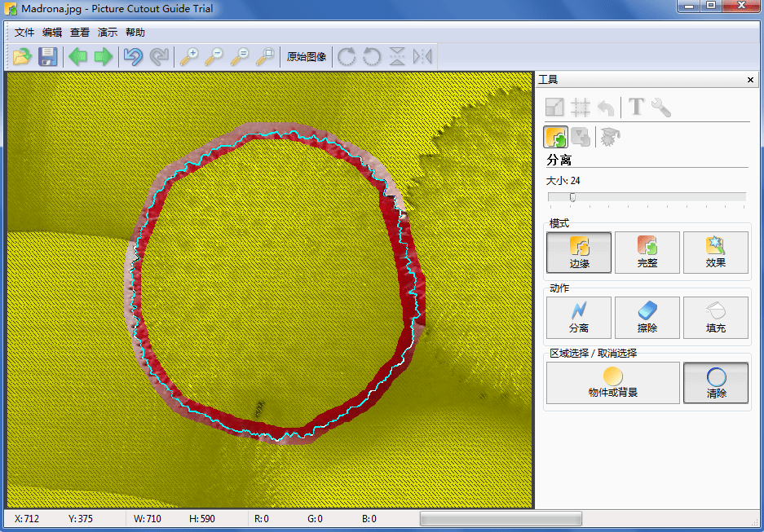Click the zoom out magnifier icon
The image size is (764, 532).
214,56
